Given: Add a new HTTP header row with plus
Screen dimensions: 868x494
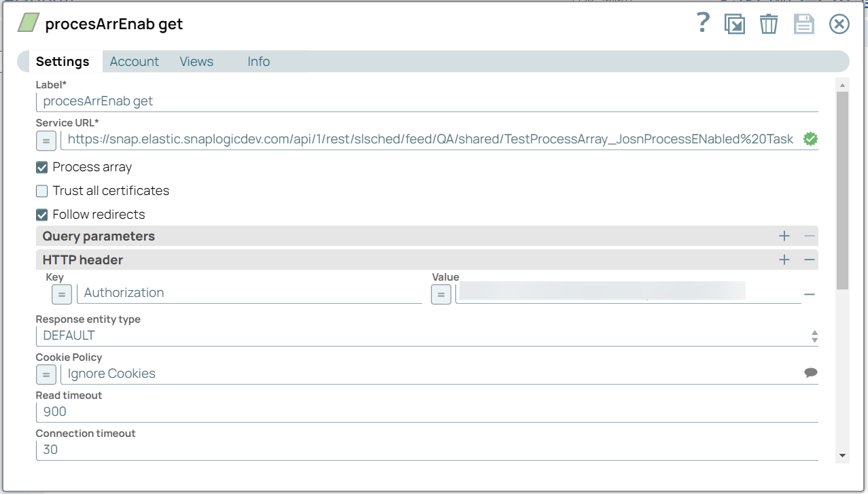Looking at the screenshot, I should (784, 260).
